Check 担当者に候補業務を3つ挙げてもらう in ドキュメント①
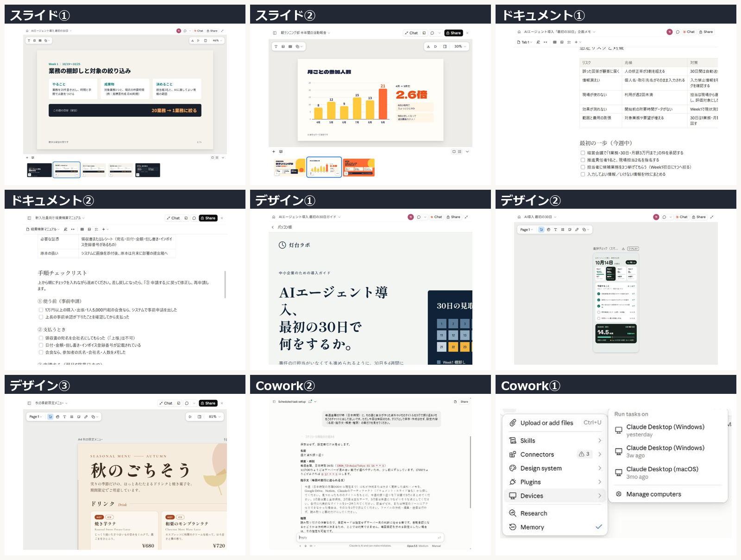Image resolution: width=741 pixels, height=560 pixels. point(583,167)
